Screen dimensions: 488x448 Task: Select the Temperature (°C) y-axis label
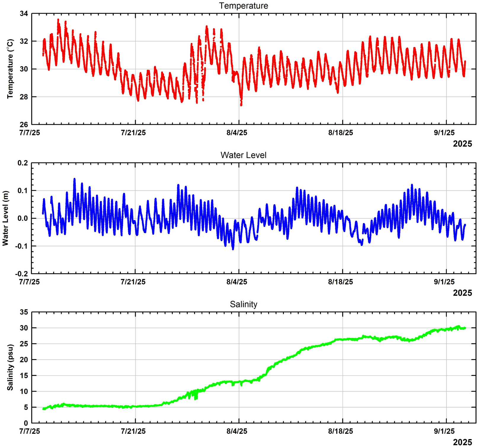10,69
